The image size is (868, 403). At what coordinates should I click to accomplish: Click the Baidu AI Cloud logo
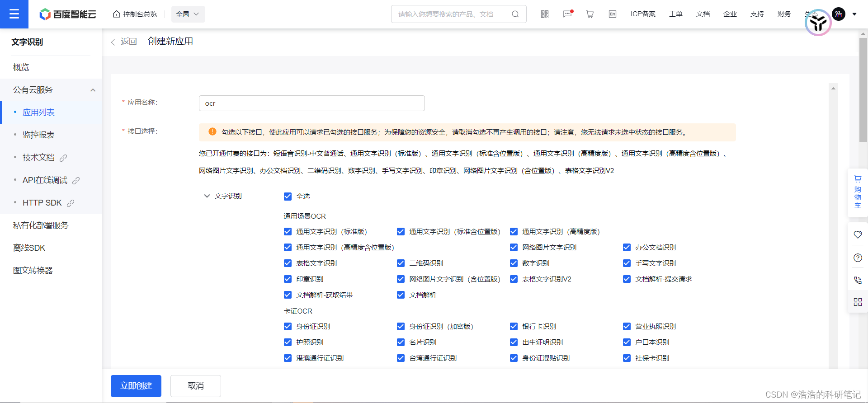68,14
